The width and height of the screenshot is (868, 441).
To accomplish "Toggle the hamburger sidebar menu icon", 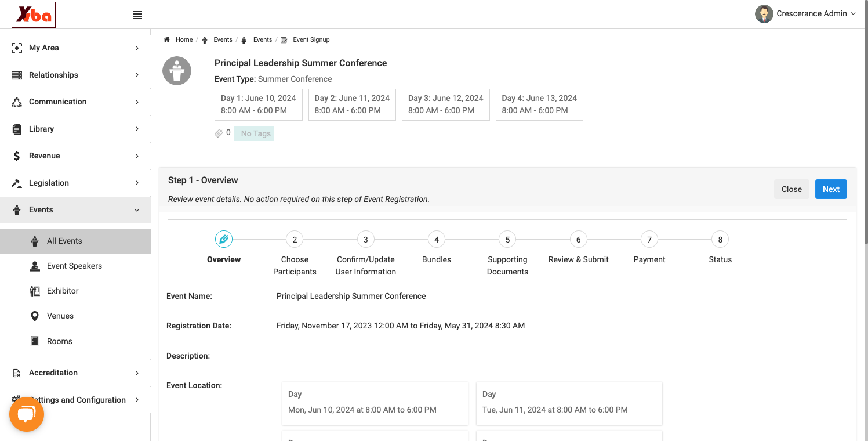I will click(x=137, y=15).
